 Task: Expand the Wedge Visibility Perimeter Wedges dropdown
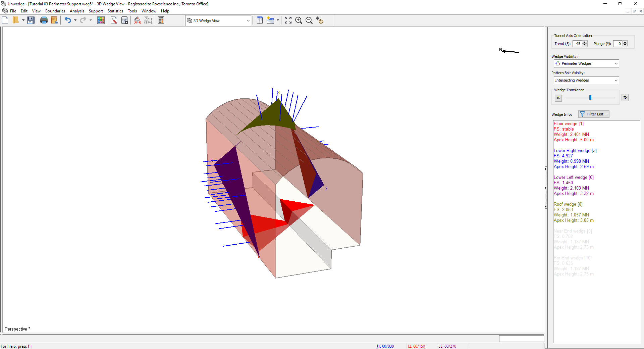tap(616, 63)
